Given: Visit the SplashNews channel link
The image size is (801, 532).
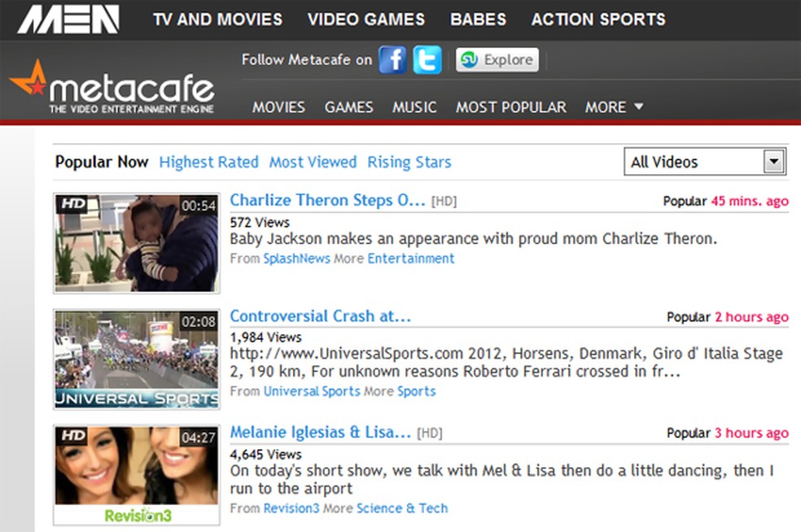Looking at the screenshot, I should tap(297, 259).
